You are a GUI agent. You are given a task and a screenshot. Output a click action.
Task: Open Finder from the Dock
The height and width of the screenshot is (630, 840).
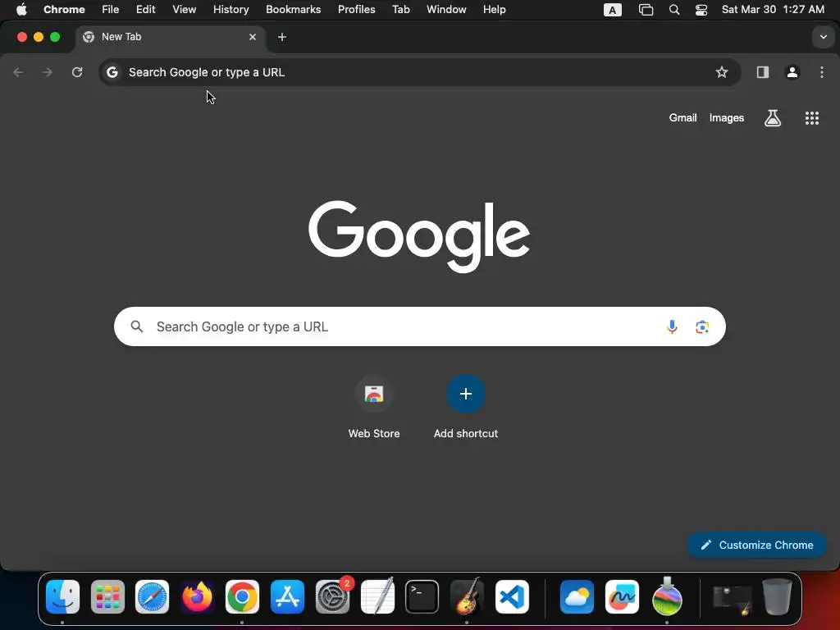point(62,597)
